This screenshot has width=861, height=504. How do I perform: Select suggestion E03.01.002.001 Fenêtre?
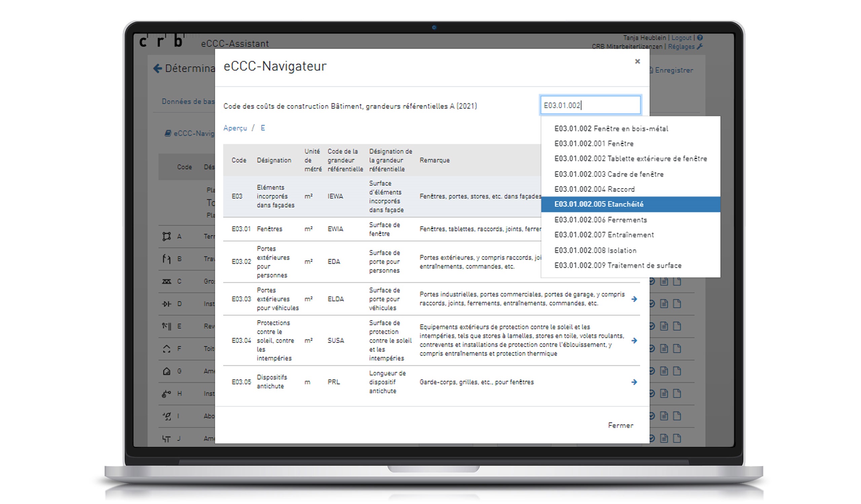[x=631, y=144]
